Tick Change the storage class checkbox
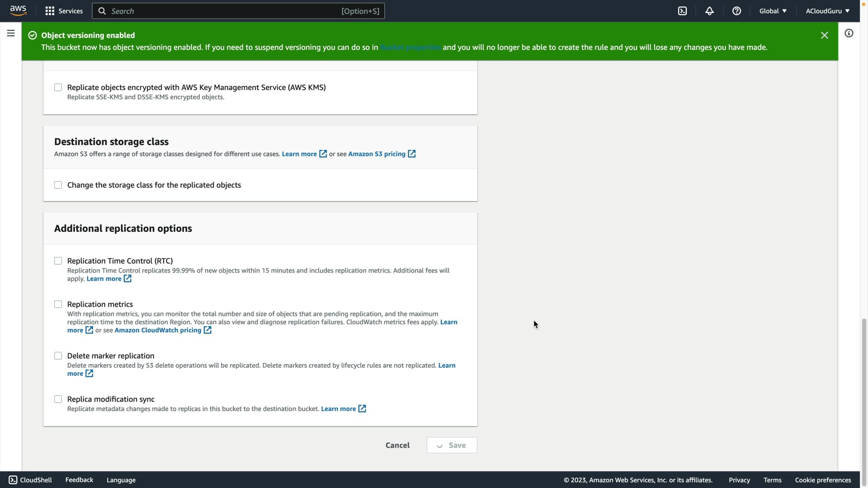 click(58, 185)
